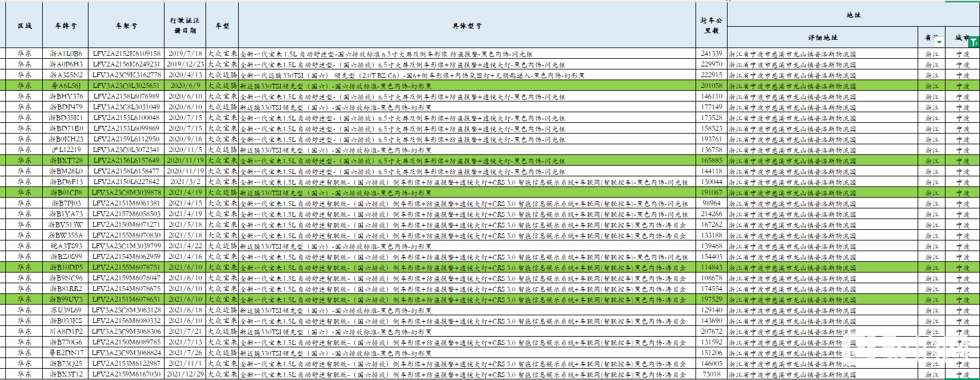Click the 行驶证注册日期 header cell
The height and width of the screenshot is (380, 980).
pos(185,26)
